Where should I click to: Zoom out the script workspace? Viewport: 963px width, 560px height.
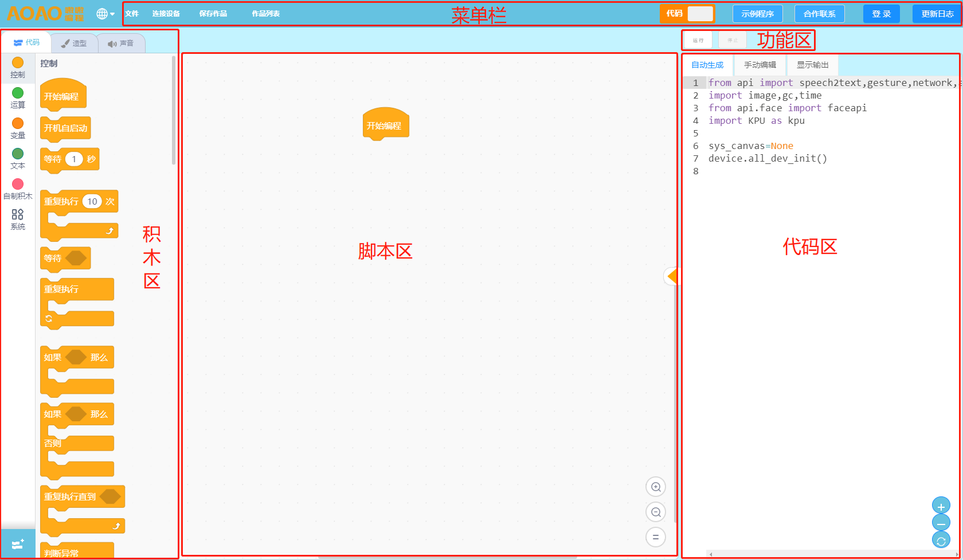tap(656, 512)
